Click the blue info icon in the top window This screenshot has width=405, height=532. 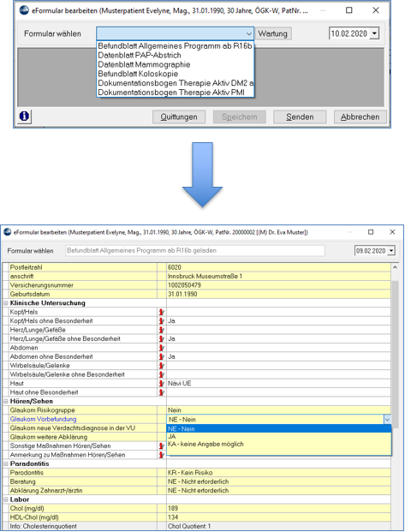[24, 117]
